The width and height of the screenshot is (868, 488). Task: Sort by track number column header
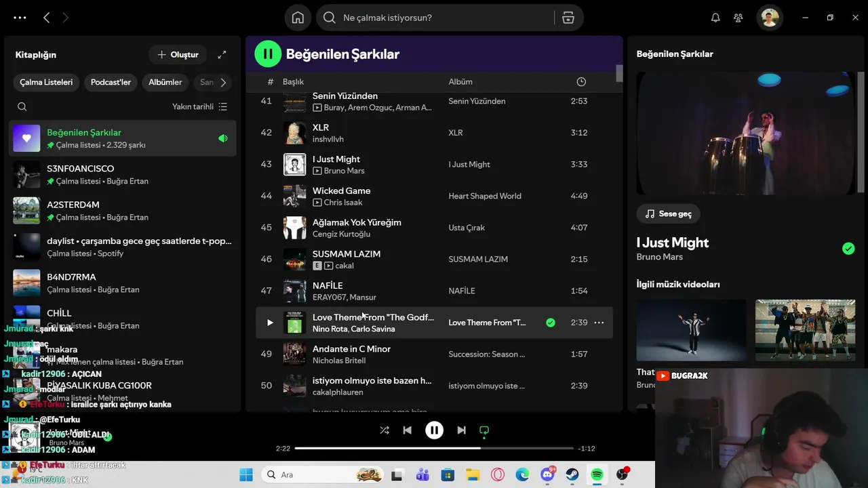[x=270, y=81]
